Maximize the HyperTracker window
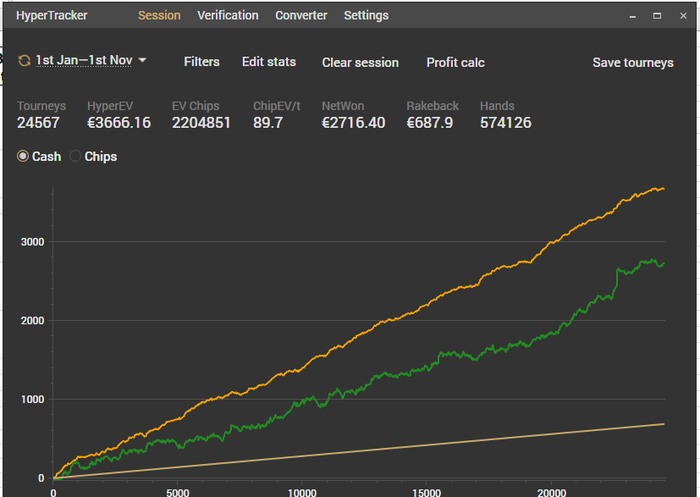Screen dimensions: 700x497 point(657,16)
